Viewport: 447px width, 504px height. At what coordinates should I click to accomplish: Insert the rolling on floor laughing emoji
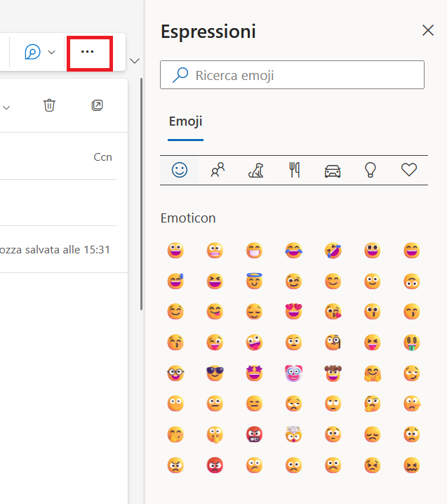333,251
